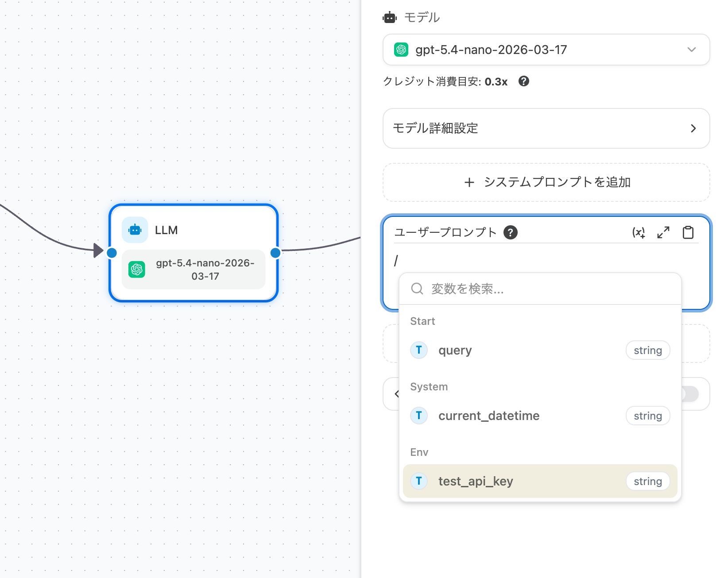Image resolution: width=728 pixels, height=578 pixels.
Task: Click the string type badge for current_datetime
Action: [x=648, y=416]
